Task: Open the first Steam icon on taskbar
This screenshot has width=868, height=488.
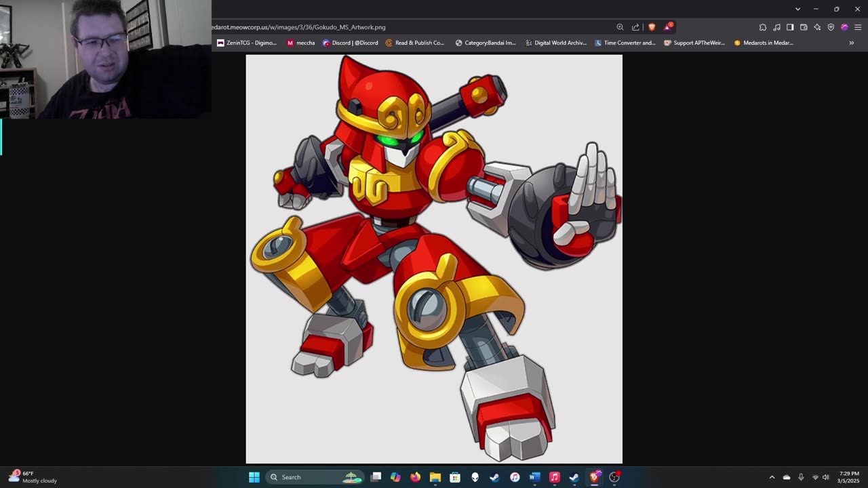Action: 494,477
